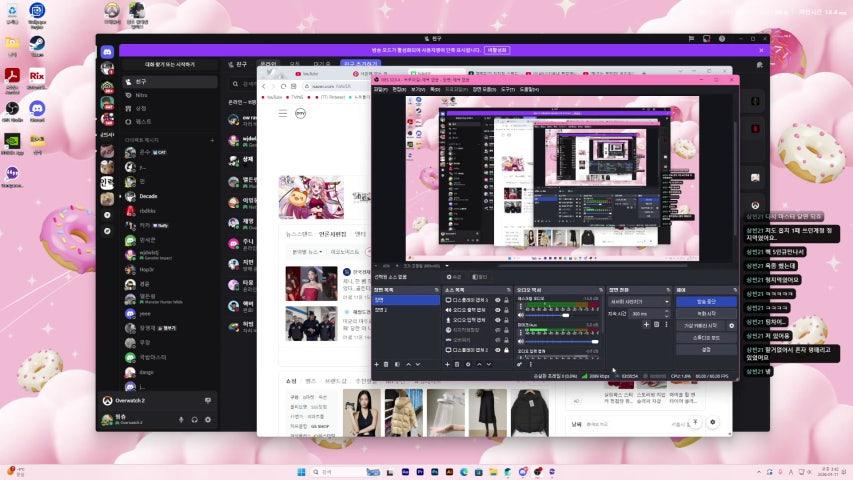
Task: Toggle lock on 디스플레이 캡쳐 3 source
Action: [x=506, y=300]
